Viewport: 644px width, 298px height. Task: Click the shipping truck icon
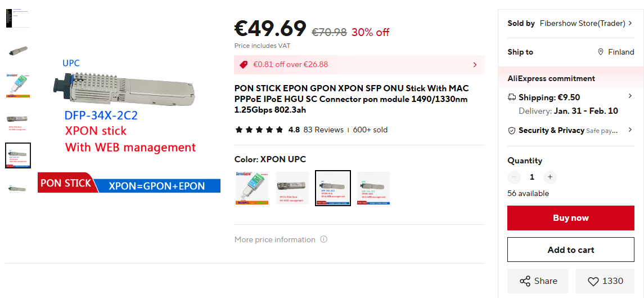pos(512,97)
